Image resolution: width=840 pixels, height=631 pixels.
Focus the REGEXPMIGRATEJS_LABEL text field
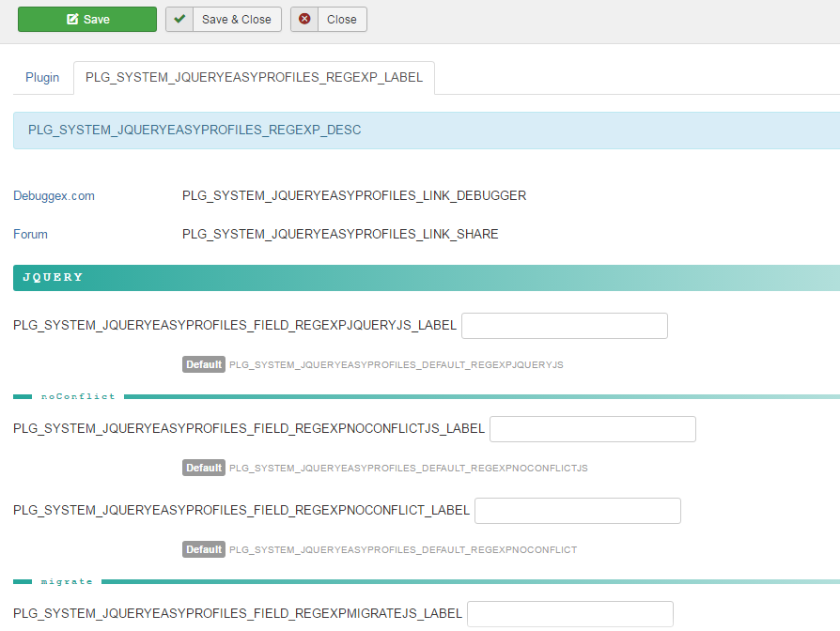(x=569, y=614)
